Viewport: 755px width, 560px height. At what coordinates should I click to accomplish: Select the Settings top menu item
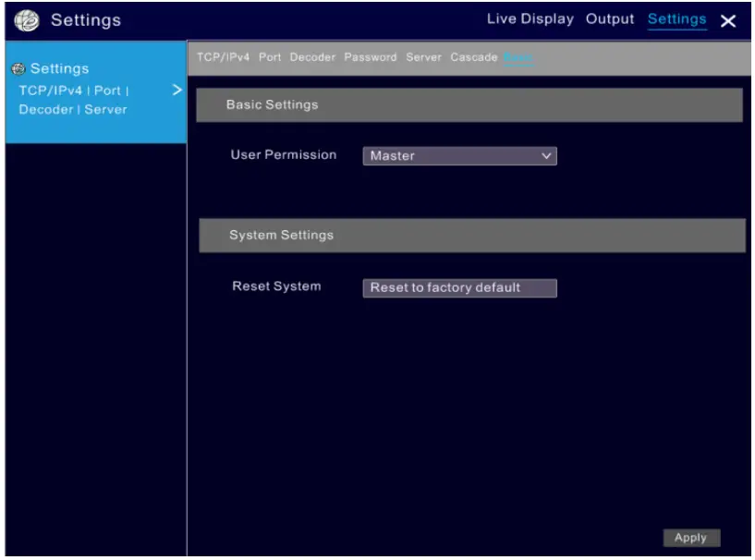click(676, 19)
